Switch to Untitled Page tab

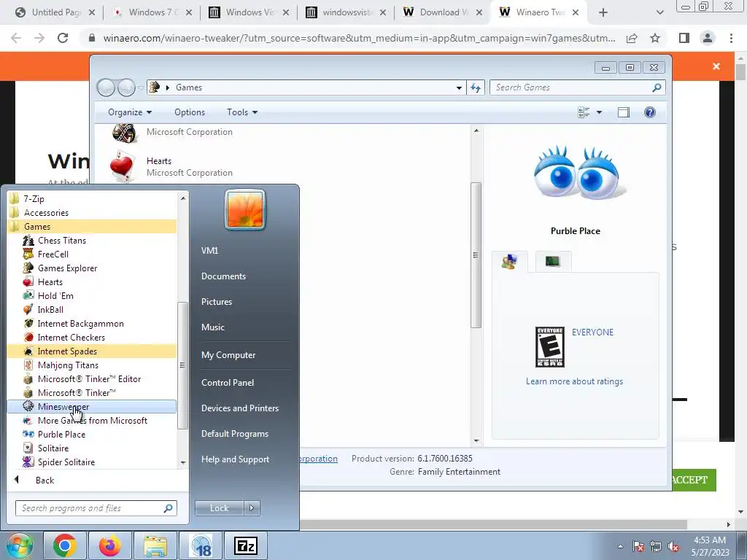click(x=54, y=12)
